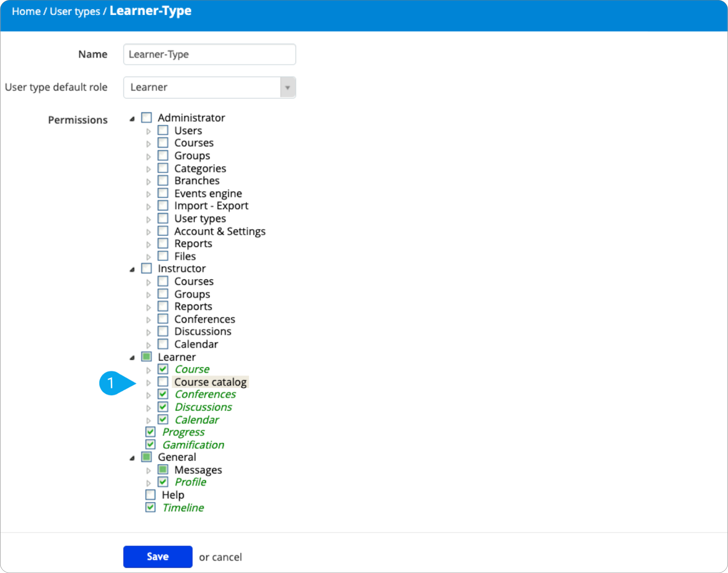This screenshot has height=573, width=728.
Task: Check the Events engine checkbox
Action: pos(163,193)
